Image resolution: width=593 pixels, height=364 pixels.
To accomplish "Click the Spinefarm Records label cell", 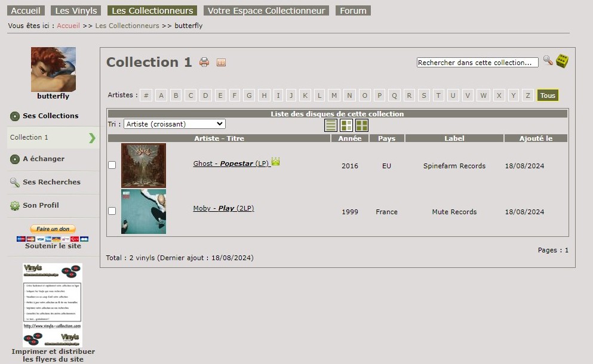I will pyautogui.click(x=454, y=166).
